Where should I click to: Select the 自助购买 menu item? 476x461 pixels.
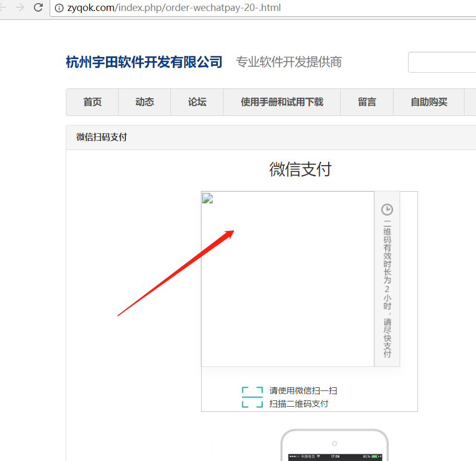429,102
